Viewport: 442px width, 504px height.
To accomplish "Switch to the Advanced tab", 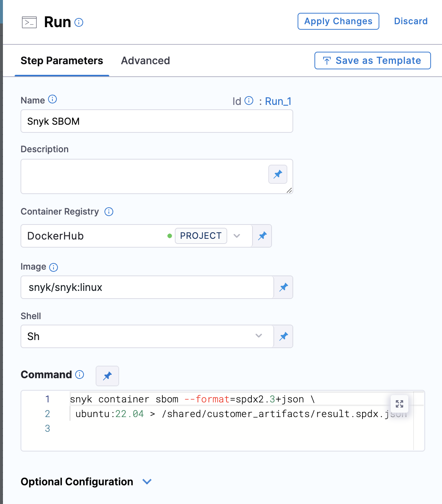I will [146, 61].
